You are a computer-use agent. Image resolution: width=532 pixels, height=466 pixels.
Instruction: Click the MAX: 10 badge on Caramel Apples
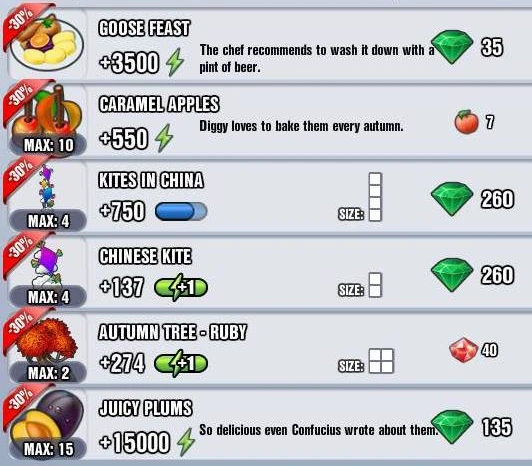tap(49, 145)
